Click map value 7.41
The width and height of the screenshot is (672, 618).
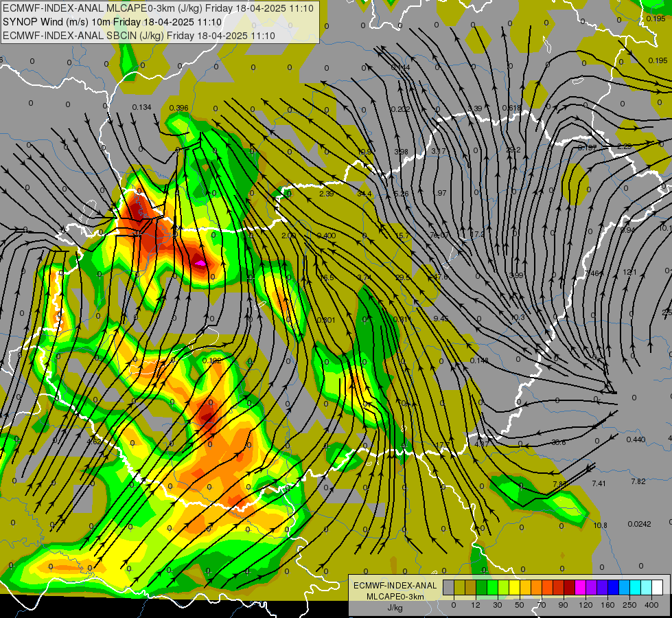point(599,483)
